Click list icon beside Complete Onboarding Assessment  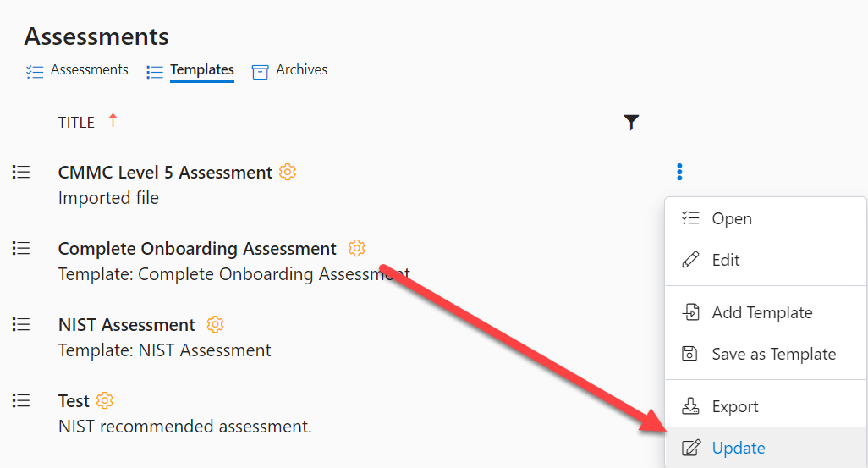click(21, 248)
